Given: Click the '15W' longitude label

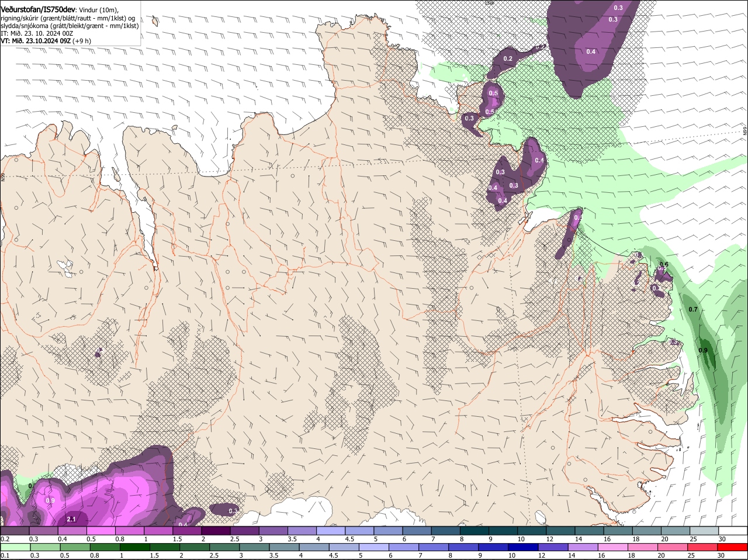Looking at the screenshot, I should (x=489, y=3).
